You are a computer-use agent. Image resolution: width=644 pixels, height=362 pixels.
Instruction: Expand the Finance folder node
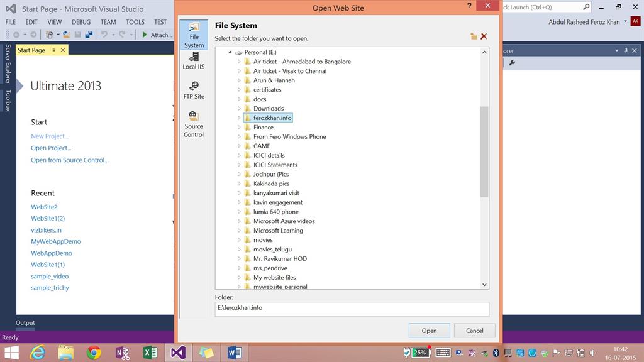coord(239,127)
